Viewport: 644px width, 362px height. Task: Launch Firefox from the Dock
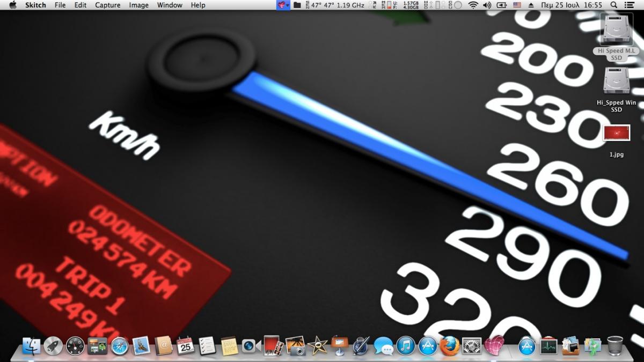(450, 346)
